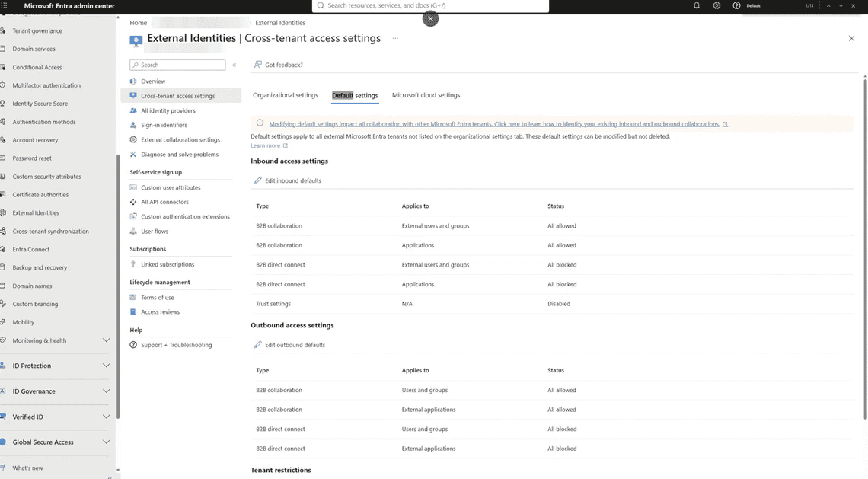Click the Access reviews icon
The height and width of the screenshot is (479, 868).
[x=133, y=311]
